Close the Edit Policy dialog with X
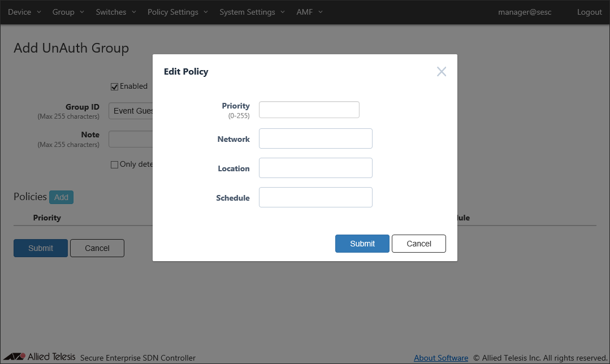The width and height of the screenshot is (610, 364). (x=442, y=71)
